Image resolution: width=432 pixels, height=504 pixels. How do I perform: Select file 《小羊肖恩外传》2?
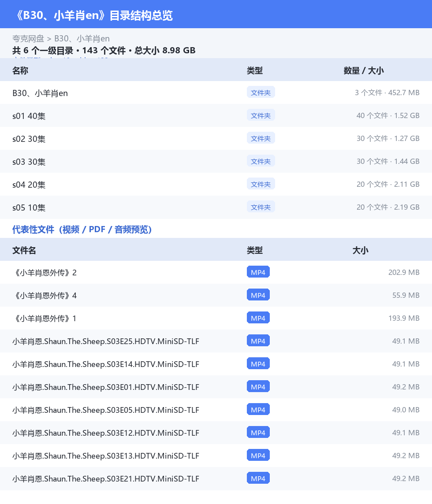(x=216, y=272)
